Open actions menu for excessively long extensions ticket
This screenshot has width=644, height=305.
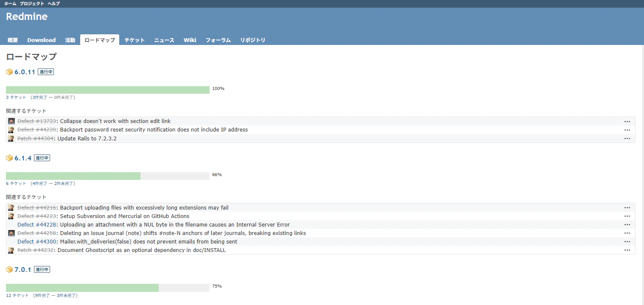point(627,208)
